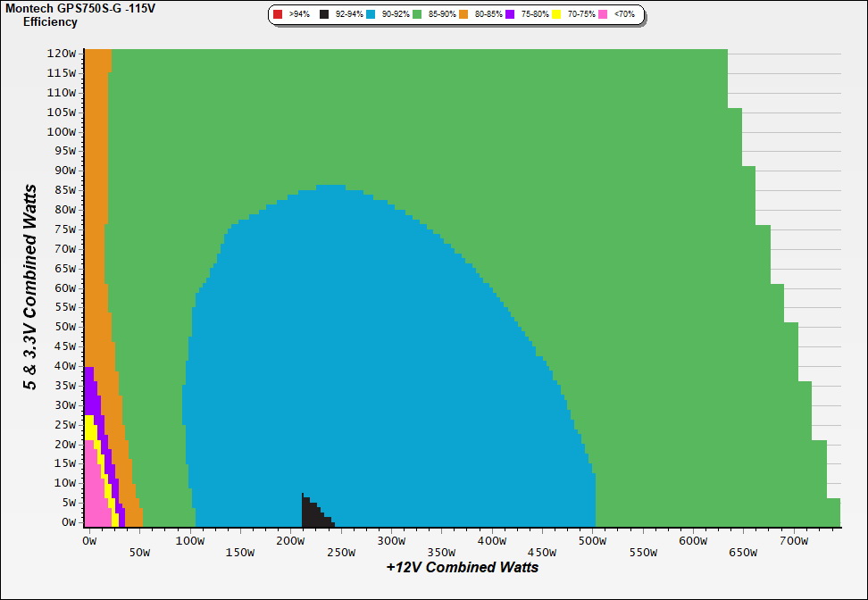
Task: Click the '+12V Combined Watts' axis title
Action: (463, 567)
